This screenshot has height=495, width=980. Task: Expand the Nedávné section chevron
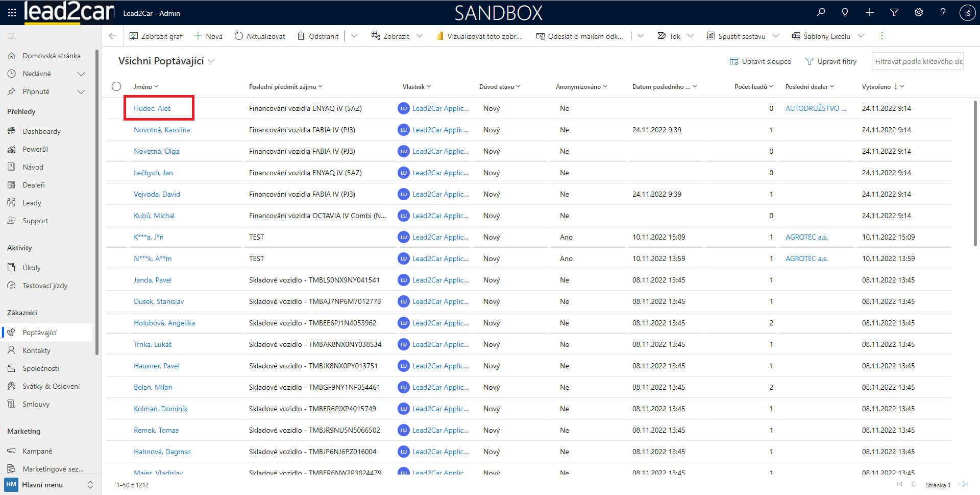pyautogui.click(x=81, y=74)
